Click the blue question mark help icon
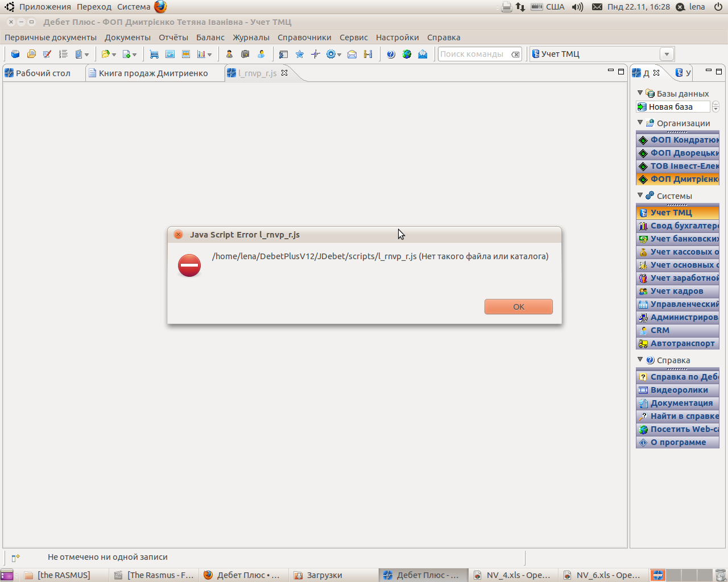 pyautogui.click(x=391, y=54)
